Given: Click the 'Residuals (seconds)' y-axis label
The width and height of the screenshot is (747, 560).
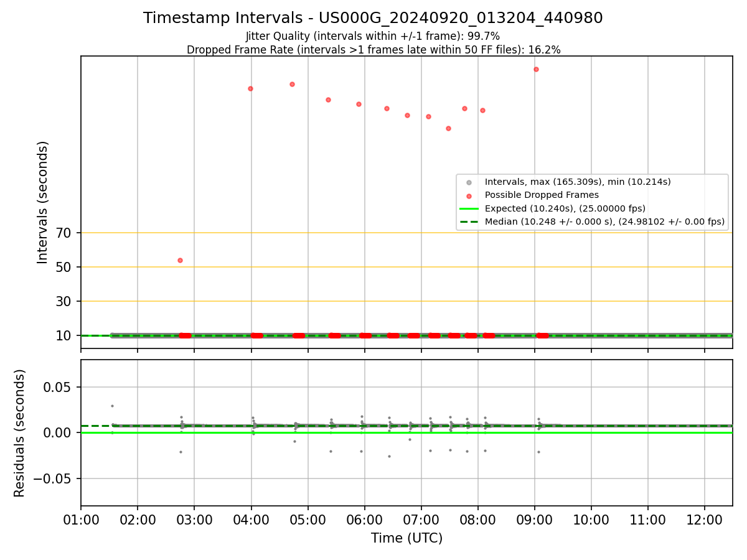Looking at the screenshot, I should [20, 433].
